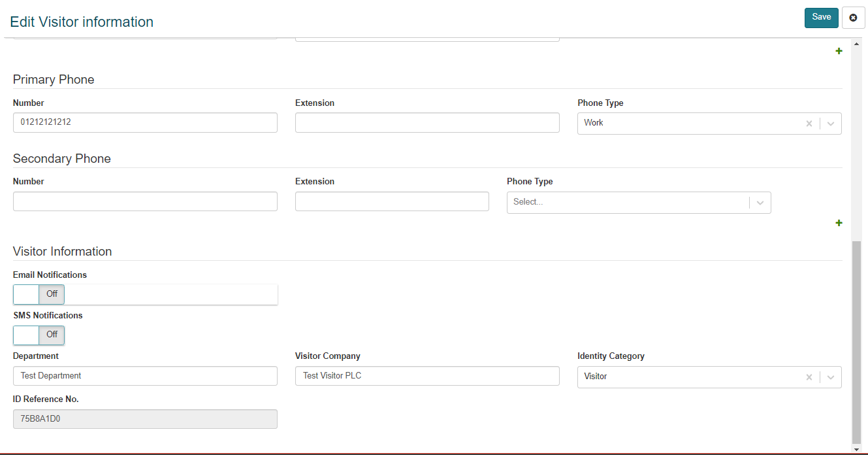Image resolution: width=868 pixels, height=455 pixels.
Task: Click the SMS Notifications label
Action: (x=48, y=316)
